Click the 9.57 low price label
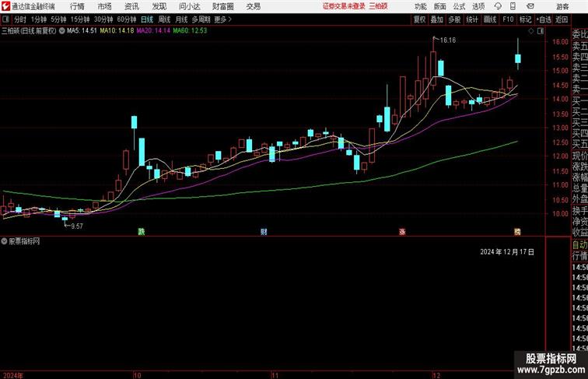This screenshot has width=588, height=379. coord(77,226)
